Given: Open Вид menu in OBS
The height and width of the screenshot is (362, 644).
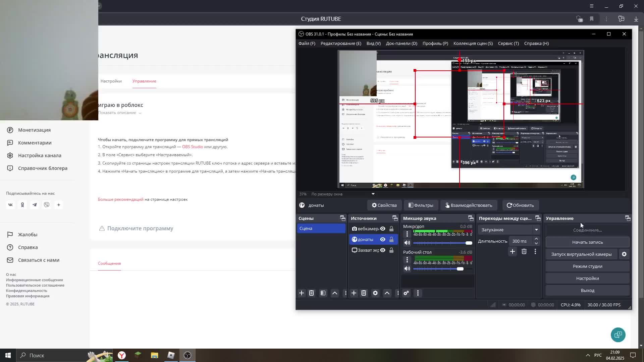Looking at the screenshot, I should [x=374, y=43].
